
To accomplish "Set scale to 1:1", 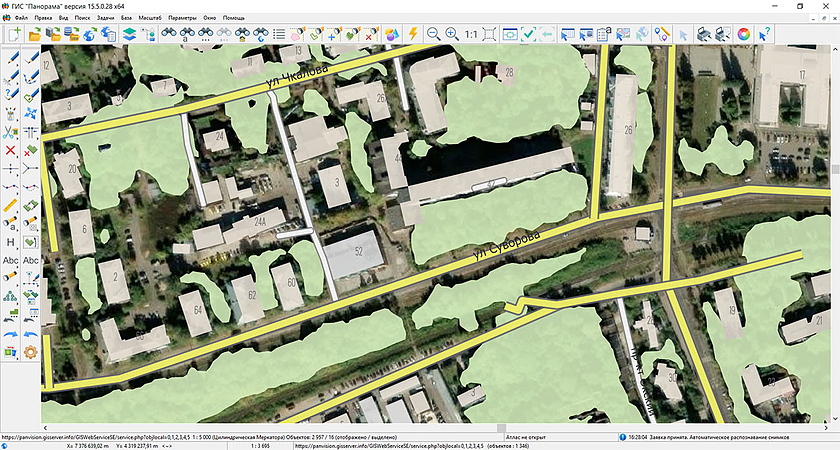I will coord(470,33).
